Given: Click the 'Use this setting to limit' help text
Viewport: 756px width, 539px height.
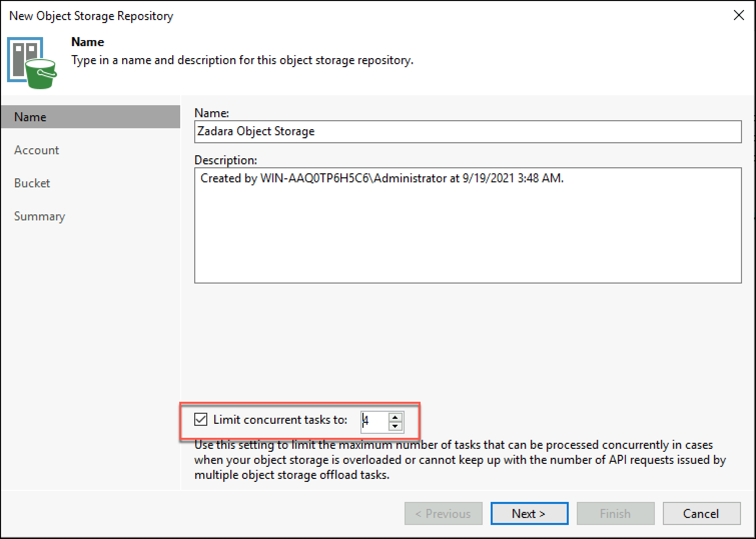Looking at the screenshot, I should pos(460,460).
